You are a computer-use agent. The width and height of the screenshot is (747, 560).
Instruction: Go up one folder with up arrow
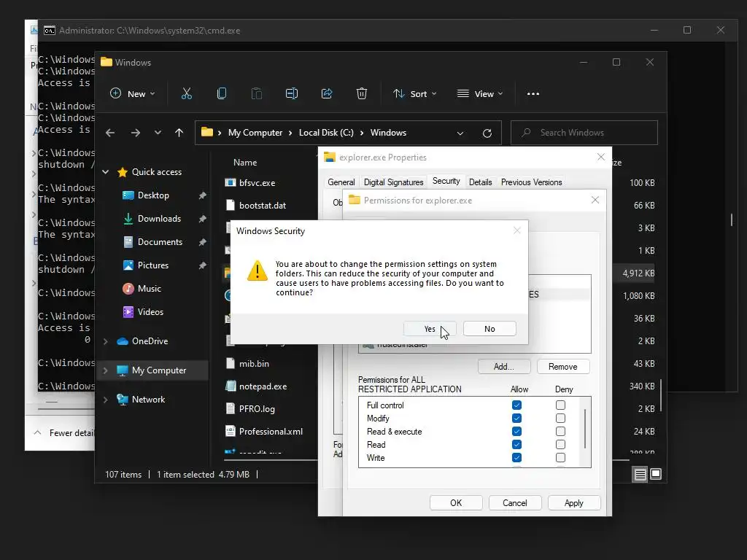click(179, 133)
